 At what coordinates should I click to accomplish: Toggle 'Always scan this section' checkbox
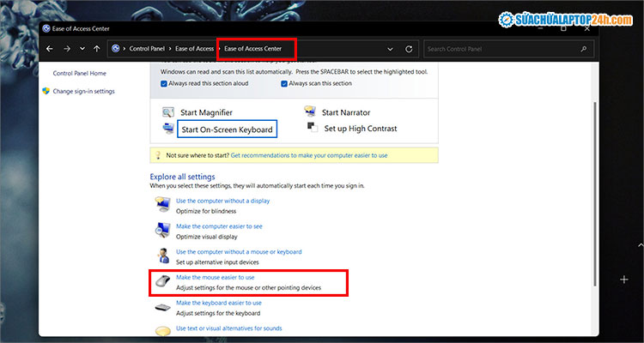(x=284, y=83)
